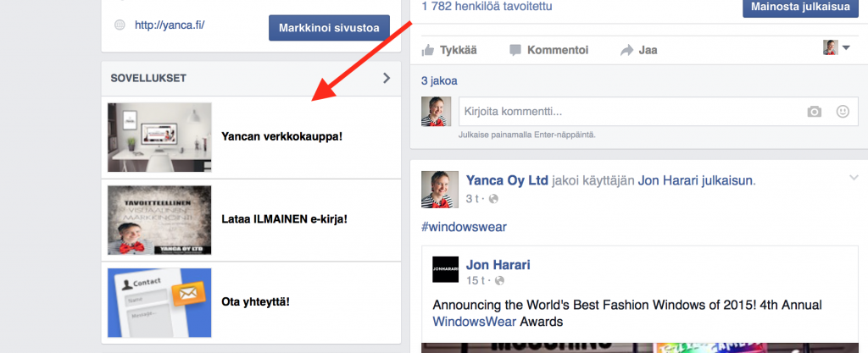This screenshot has height=353, width=868.
Task: Click the speech bubble icon on Kommentoi
Action: (515, 51)
